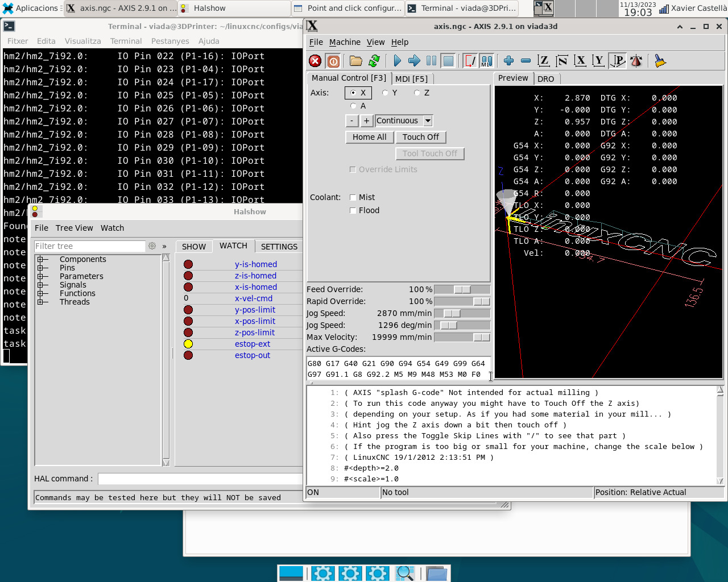The width and height of the screenshot is (728, 582).
Task: Run the program with the play icon
Action: [397, 61]
